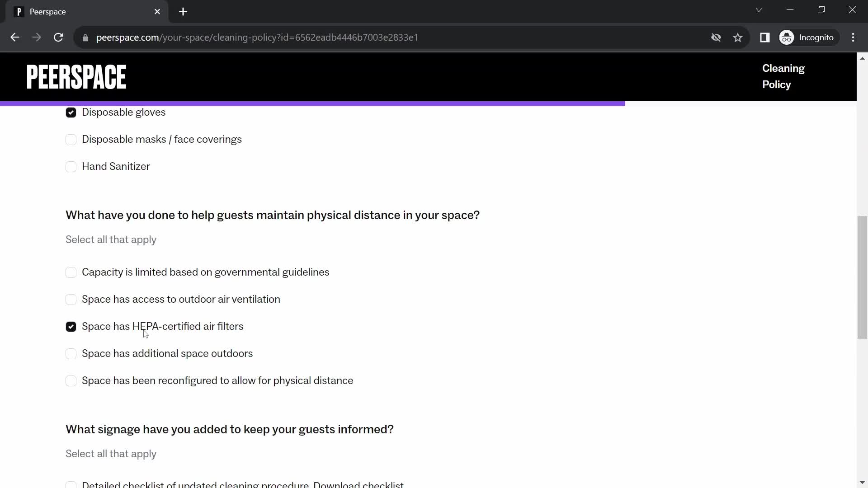Enable the Space has been reconfigured checkbox
Viewport: 868px width, 488px height.
(71, 381)
